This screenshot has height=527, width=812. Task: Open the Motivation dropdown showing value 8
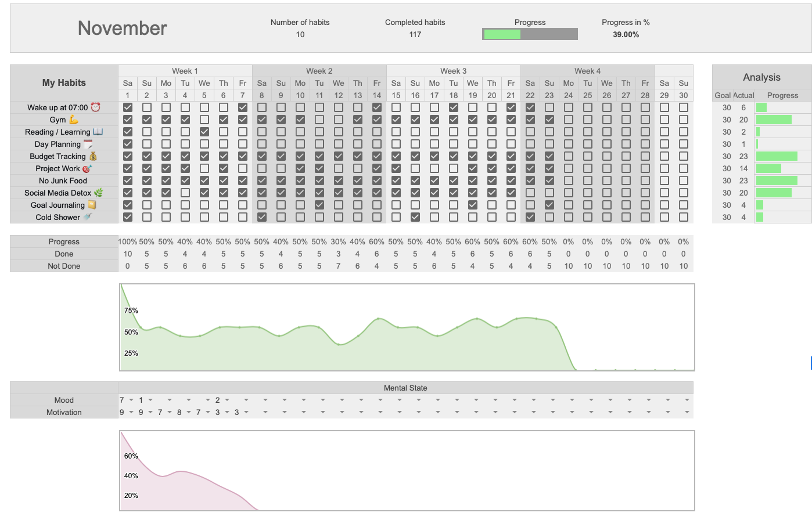point(189,412)
